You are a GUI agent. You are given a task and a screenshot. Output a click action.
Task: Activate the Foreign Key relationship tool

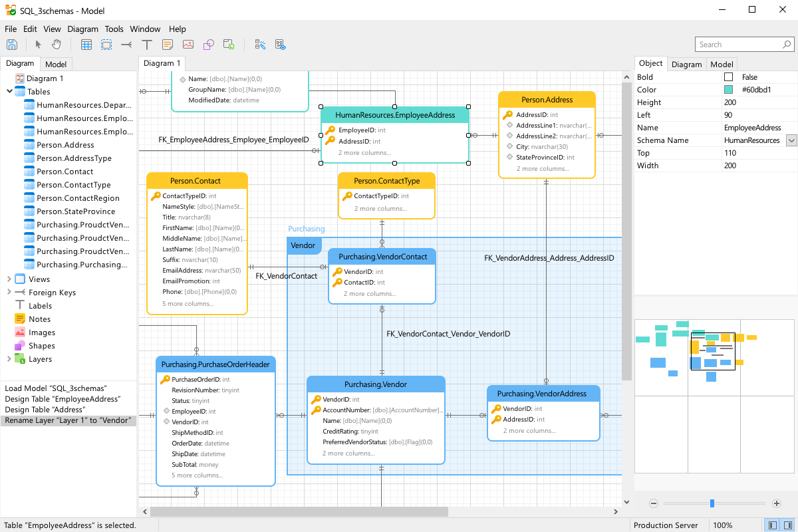[x=126, y=44]
